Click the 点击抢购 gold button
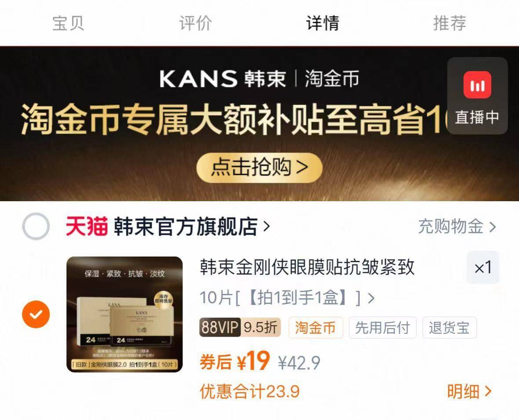The width and height of the screenshot is (519, 420). (259, 167)
